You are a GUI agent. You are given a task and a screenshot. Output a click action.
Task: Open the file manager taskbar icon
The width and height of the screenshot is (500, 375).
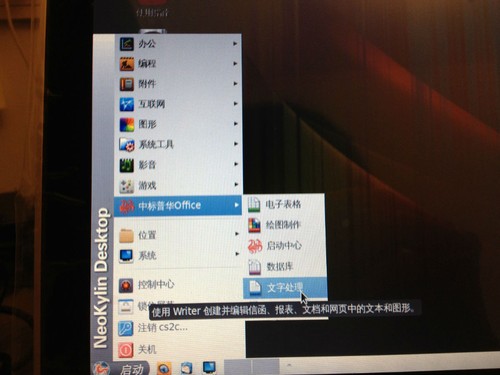186,368
